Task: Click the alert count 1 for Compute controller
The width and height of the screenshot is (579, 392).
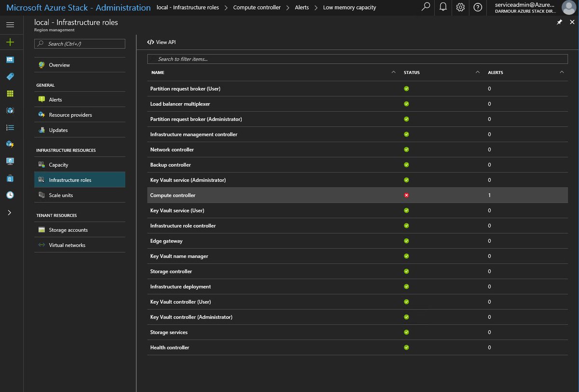Action: [489, 195]
